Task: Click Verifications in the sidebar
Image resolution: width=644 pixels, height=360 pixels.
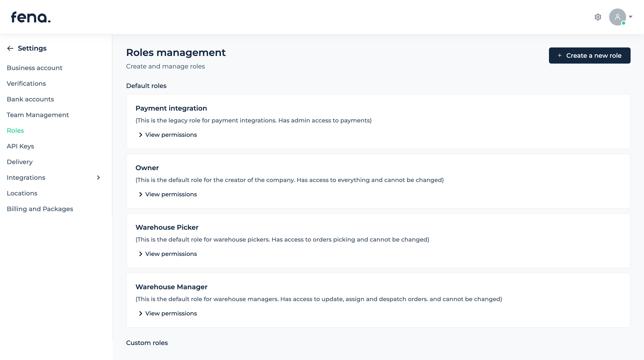Action: [26, 84]
